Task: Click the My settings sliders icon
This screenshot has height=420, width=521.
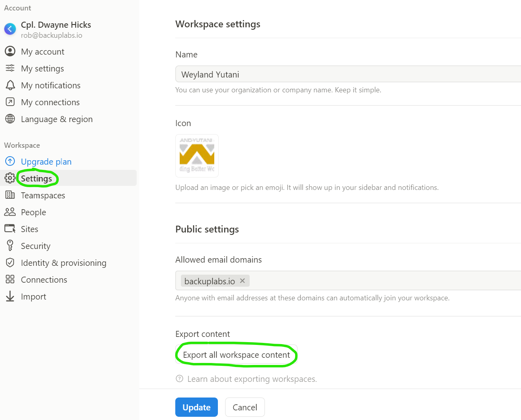Action: pos(10,68)
